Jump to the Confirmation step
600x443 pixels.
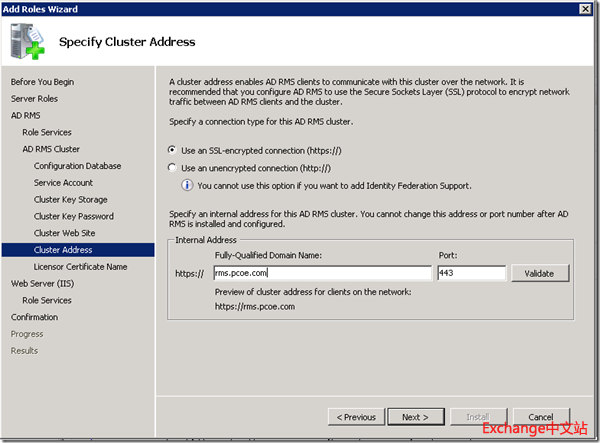point(34,318)
